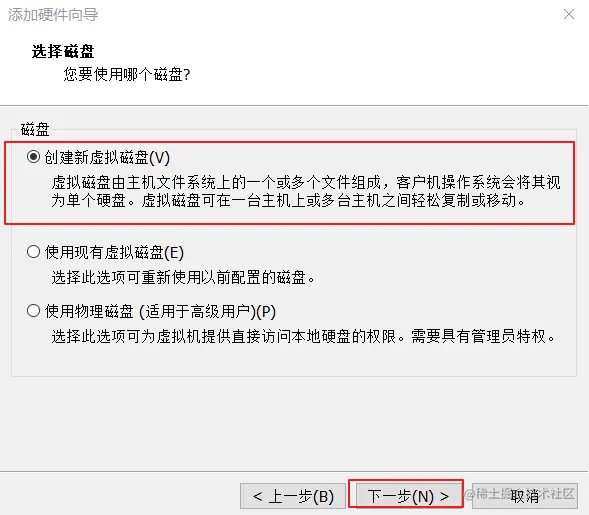Click the 选择磁盘 bold heading
The width and height of the screenshot is (589, 515).
pos(63,51)
